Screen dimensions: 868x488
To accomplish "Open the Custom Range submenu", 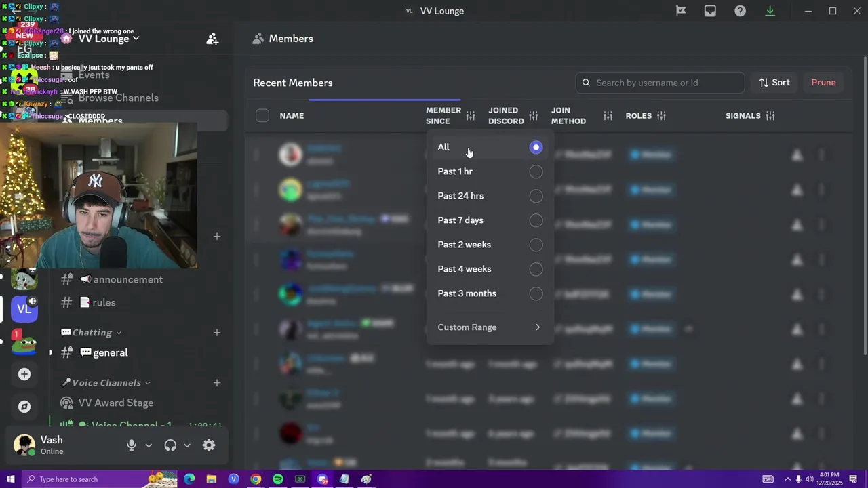I will pyautogui.click(x=490, y=327).
